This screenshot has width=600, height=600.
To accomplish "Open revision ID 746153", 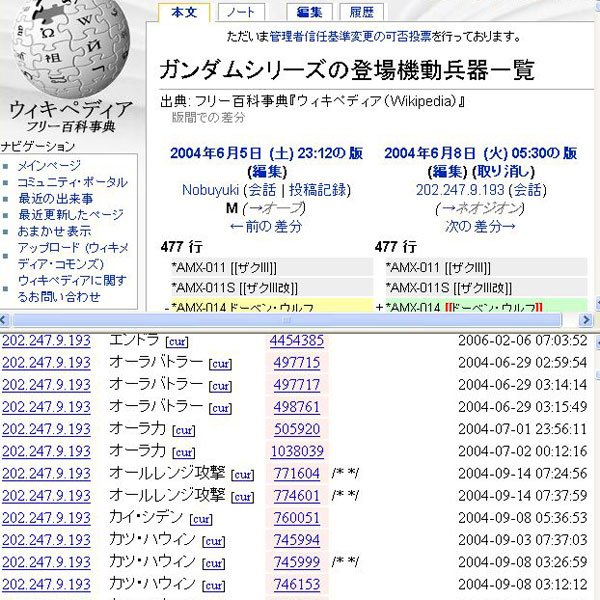I will [x=297, y=584].
